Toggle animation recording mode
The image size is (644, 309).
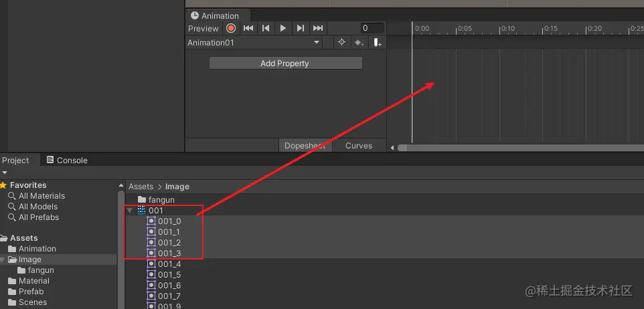tap(231, 28)
